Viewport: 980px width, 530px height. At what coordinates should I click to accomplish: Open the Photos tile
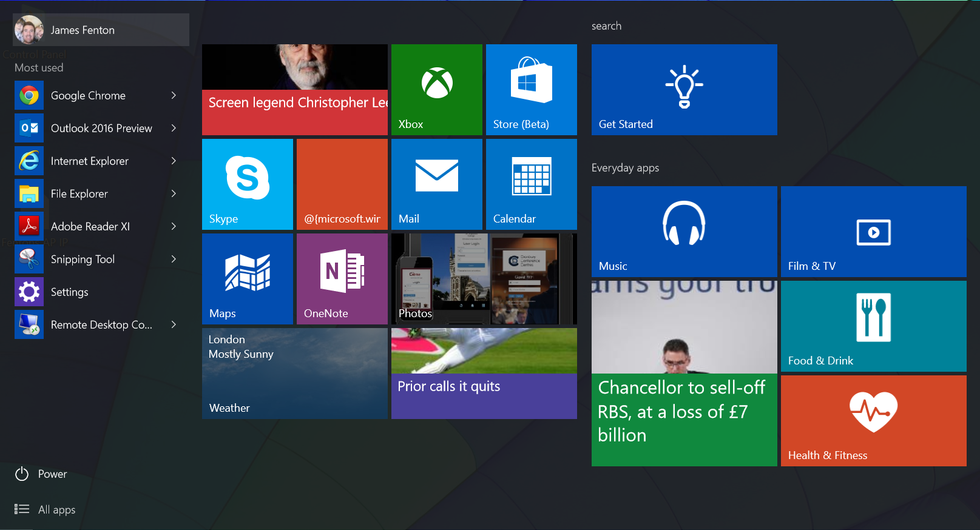point(484,279)
